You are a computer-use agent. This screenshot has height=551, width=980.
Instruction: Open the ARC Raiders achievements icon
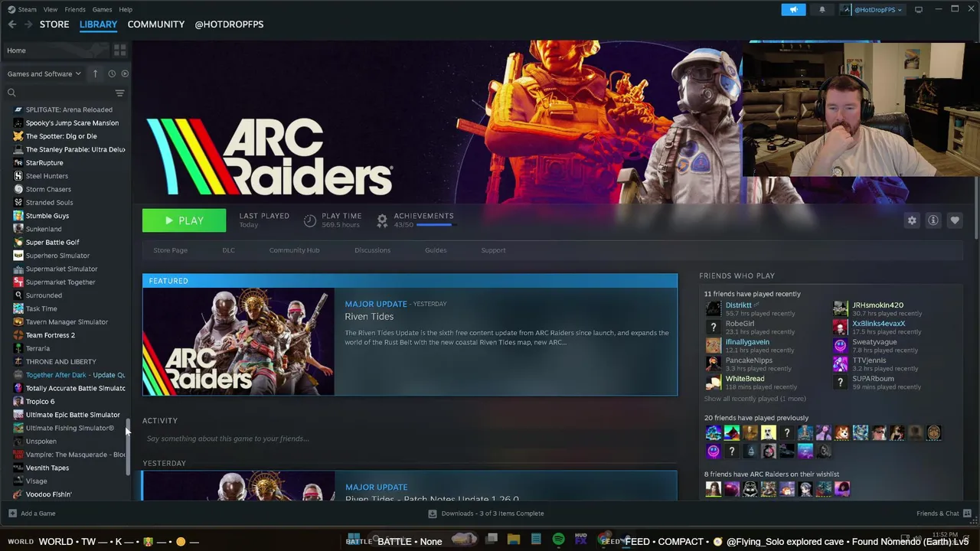382,220
